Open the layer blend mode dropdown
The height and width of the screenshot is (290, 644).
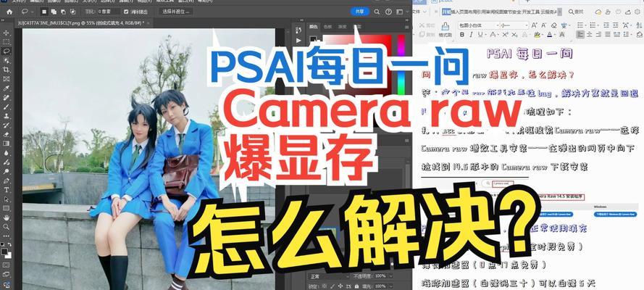pos(330,275)
